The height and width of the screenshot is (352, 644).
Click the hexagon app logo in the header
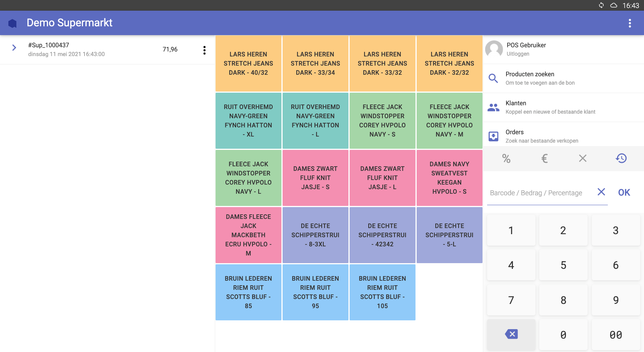point(12,23)
